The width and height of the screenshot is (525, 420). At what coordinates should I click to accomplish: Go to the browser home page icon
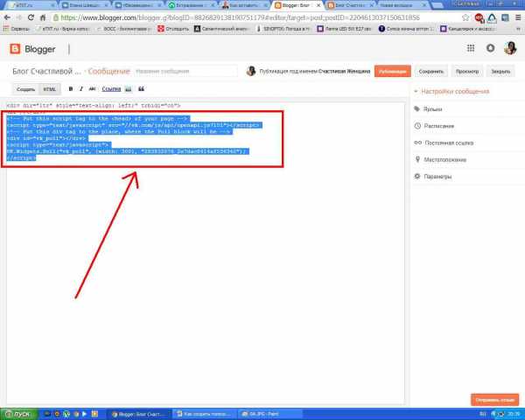43,17
